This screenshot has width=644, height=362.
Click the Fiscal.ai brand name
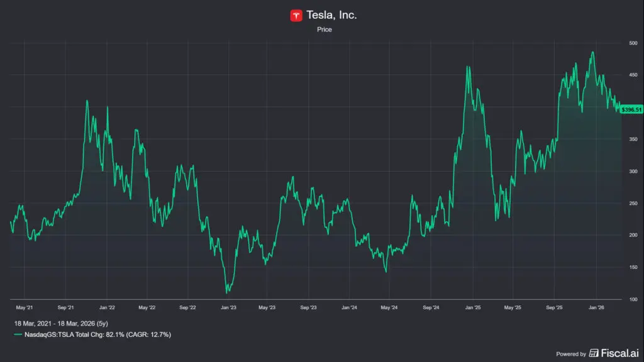[619, 353]
